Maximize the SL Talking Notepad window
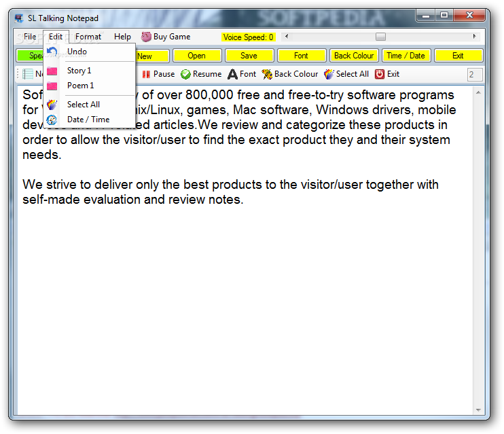This screenshot has width=504, height=434. (x=444, y=15)
